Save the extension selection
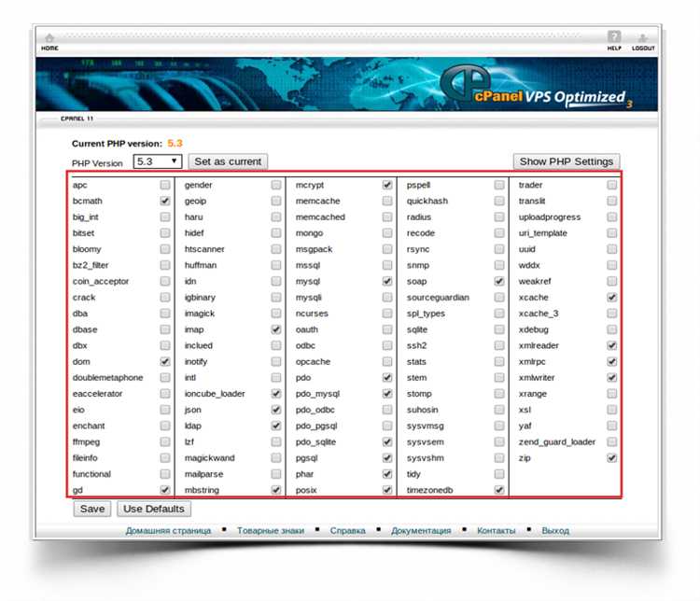Screen dimensions: 700x601 (92, 509)
